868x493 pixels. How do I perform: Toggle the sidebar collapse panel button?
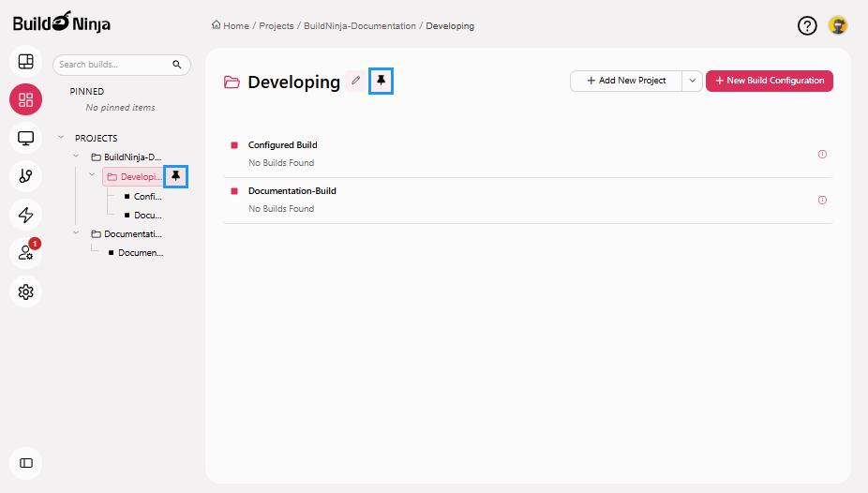point(25,463)
